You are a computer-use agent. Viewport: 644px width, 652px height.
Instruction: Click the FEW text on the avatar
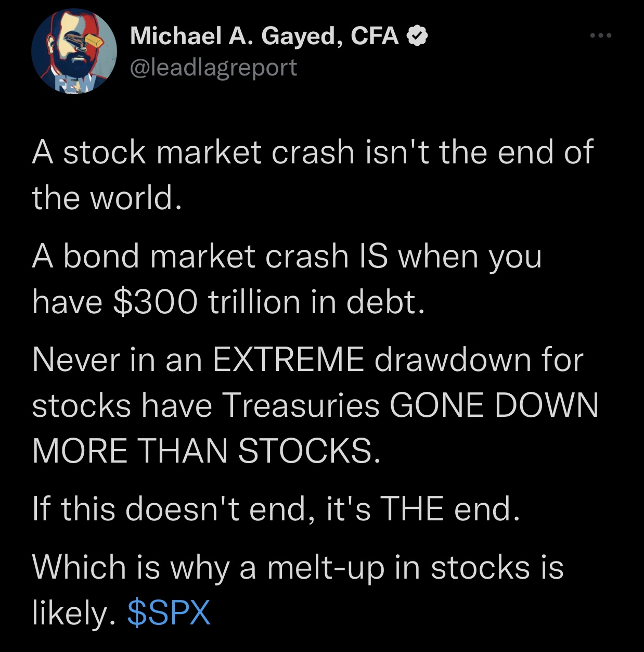coord(76,83)
